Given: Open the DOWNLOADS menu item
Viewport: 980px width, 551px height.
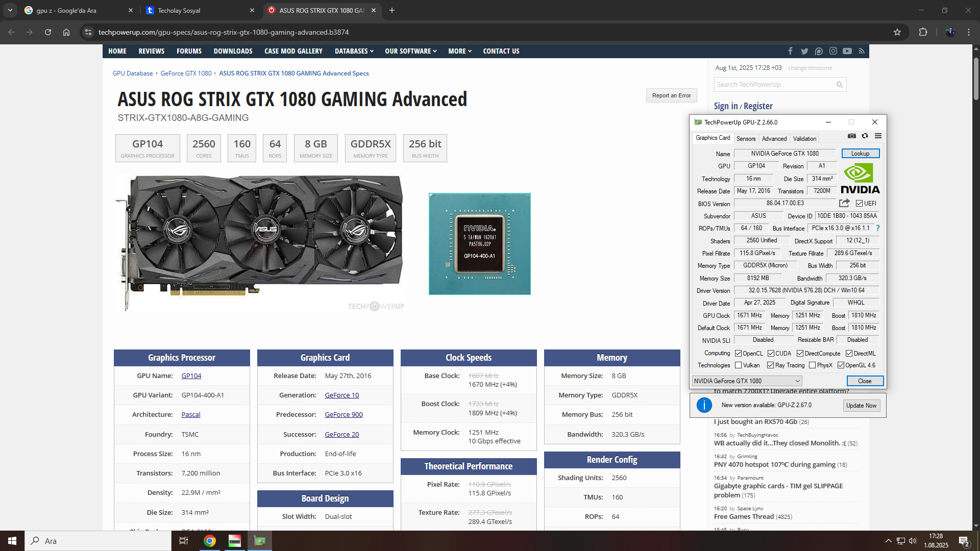Looking at the screenshot, I should click(x=233, y=51).
